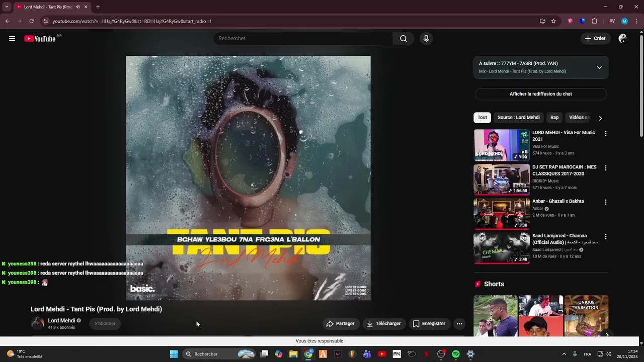The width and height of the screenshot is (644, 362).
Task: Open FL Studio from the taskbar
Action: point(352,354)
